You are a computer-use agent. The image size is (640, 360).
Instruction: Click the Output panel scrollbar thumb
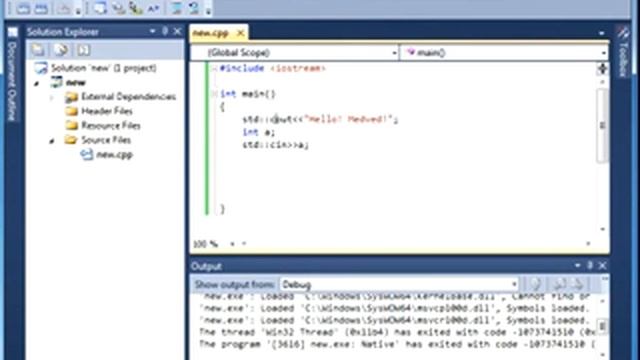tap(603, 326)
